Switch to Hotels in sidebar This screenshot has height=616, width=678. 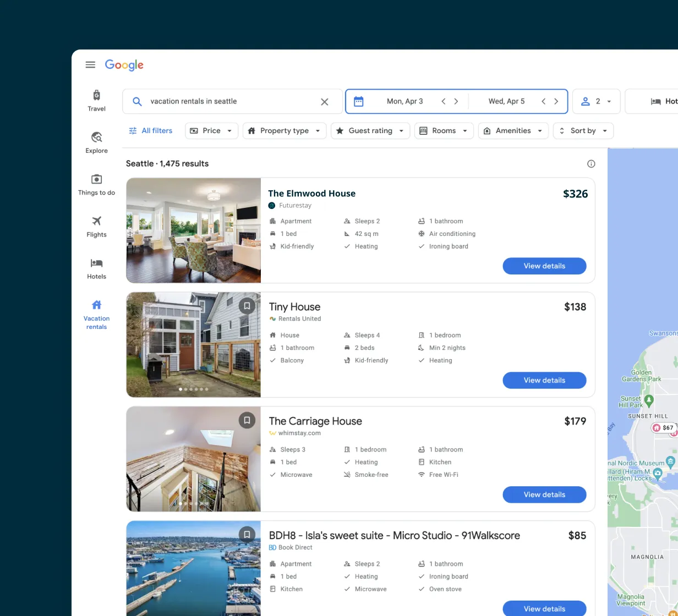click(96, 268)
